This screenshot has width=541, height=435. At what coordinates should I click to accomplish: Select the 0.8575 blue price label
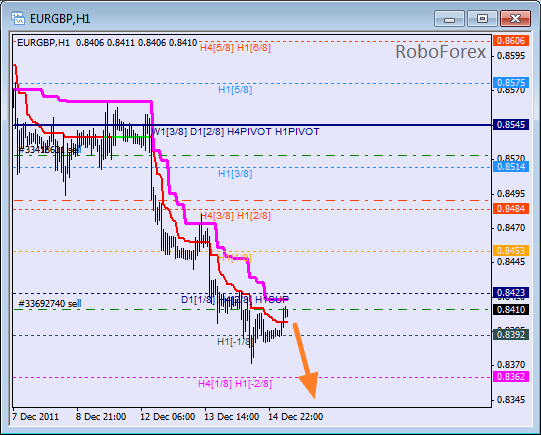[x=511, y=83]
